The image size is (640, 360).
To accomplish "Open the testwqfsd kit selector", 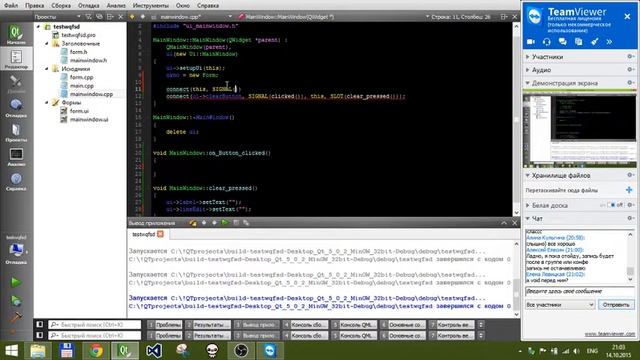I will (16, 249).
